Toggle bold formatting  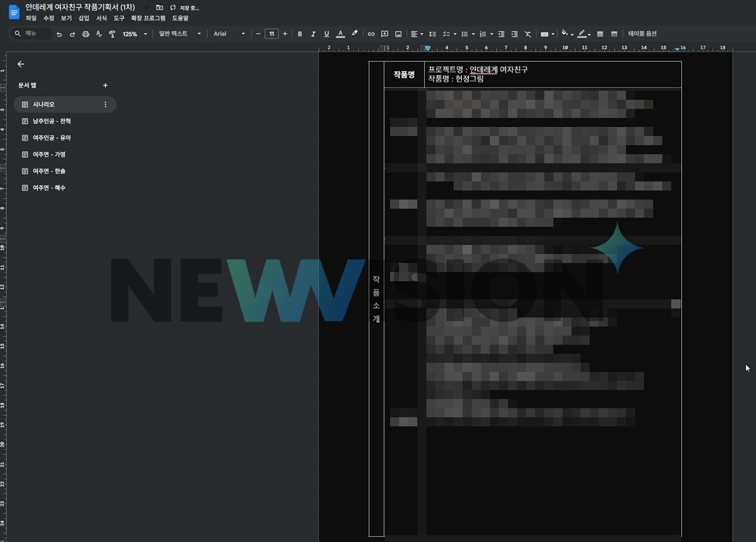tap(300, 34)
